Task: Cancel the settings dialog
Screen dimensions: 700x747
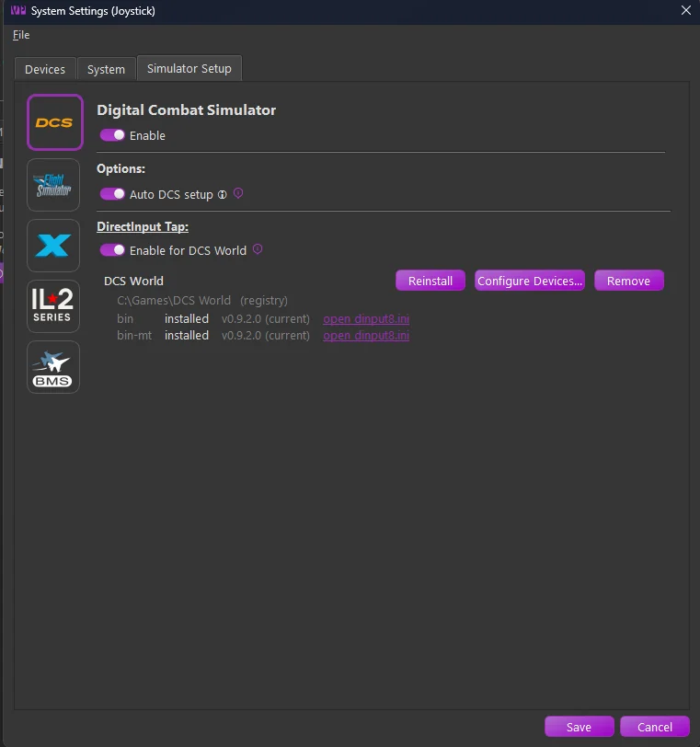Action: coord(655,727)
